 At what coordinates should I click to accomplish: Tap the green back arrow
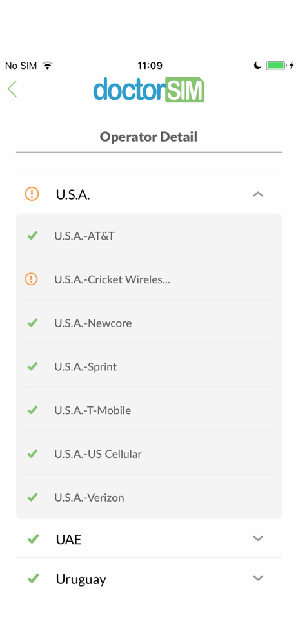[12, 89]
